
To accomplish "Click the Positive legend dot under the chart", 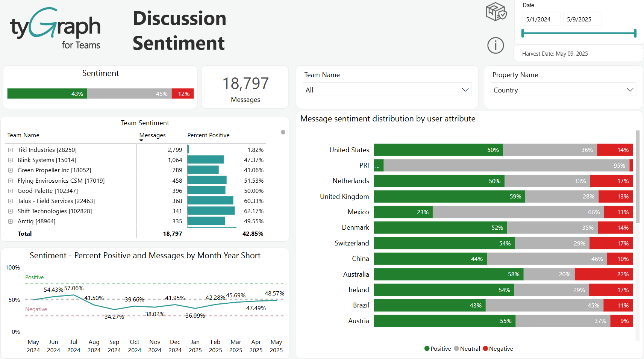I will (x=427, y=348).
